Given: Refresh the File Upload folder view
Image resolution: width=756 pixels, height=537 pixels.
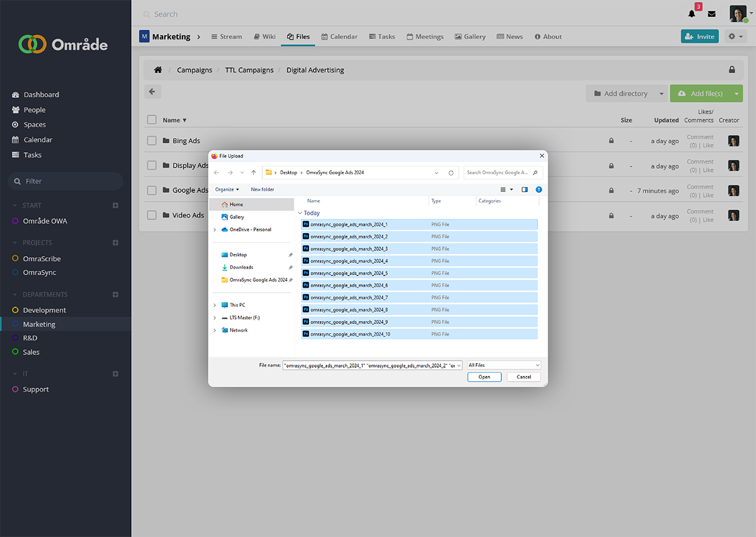Looking at the screenshot, I should pyautogui.click(x=451, y=173).
